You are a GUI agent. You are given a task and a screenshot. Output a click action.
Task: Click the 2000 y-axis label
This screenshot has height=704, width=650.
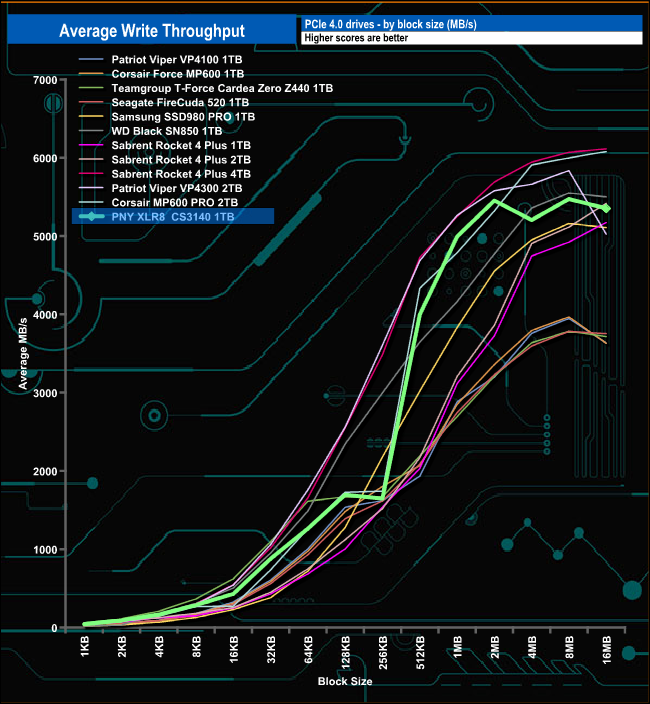[x=45, y=472]
